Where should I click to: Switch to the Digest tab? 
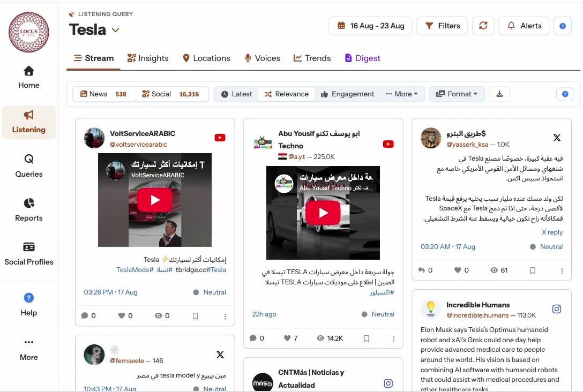click(x=363, y=58)
